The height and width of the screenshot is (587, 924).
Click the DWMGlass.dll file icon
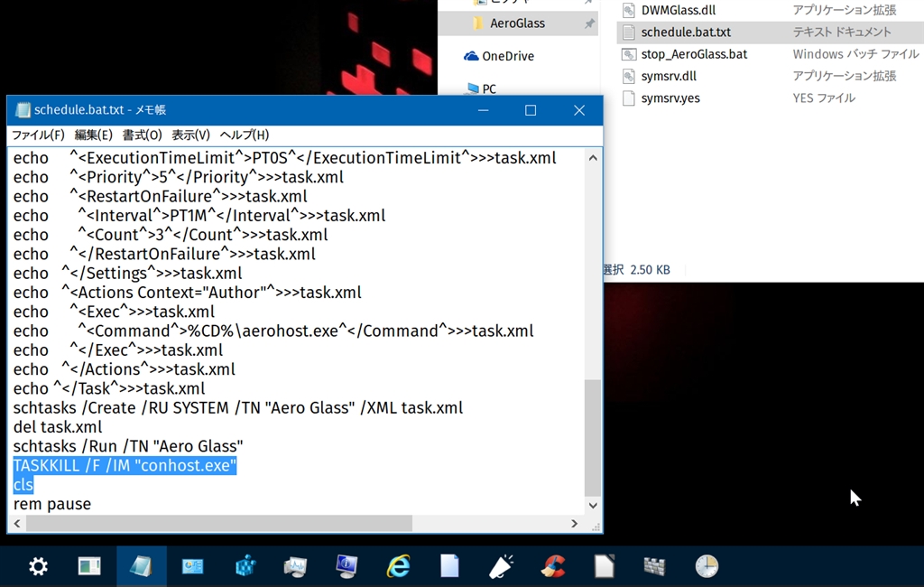pos(629,10)
